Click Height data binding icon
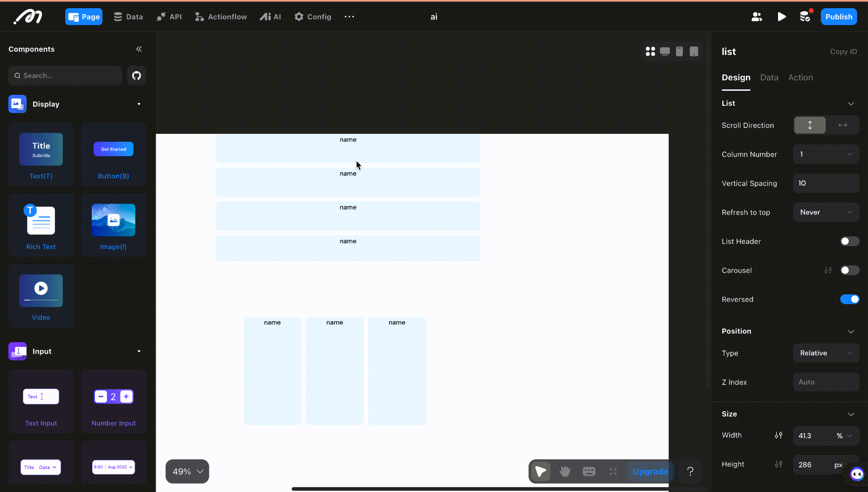This screenshot has width=868, height=492. (x=779, y=464)
